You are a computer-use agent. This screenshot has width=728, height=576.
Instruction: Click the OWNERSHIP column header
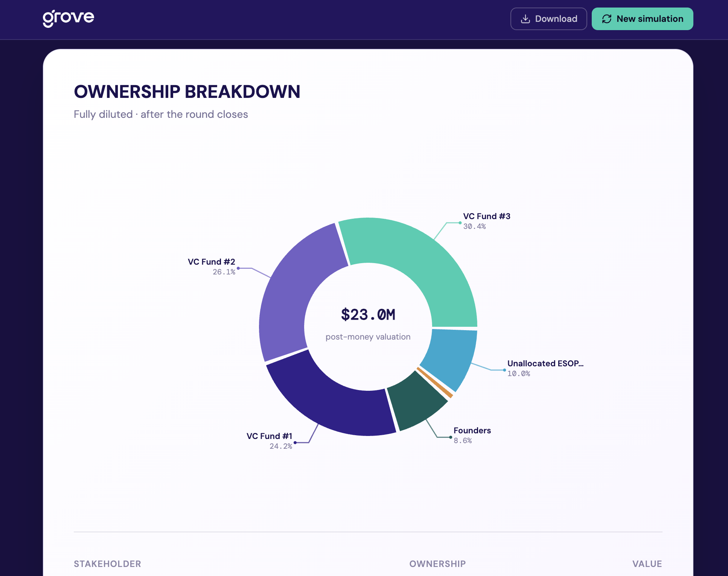tap(437, 564)
